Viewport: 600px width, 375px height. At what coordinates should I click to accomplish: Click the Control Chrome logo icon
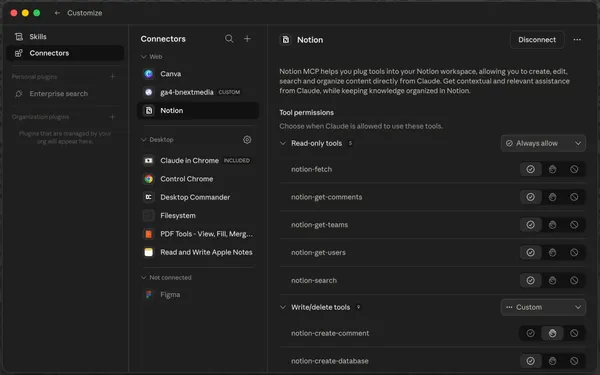[x=148, y=179]
